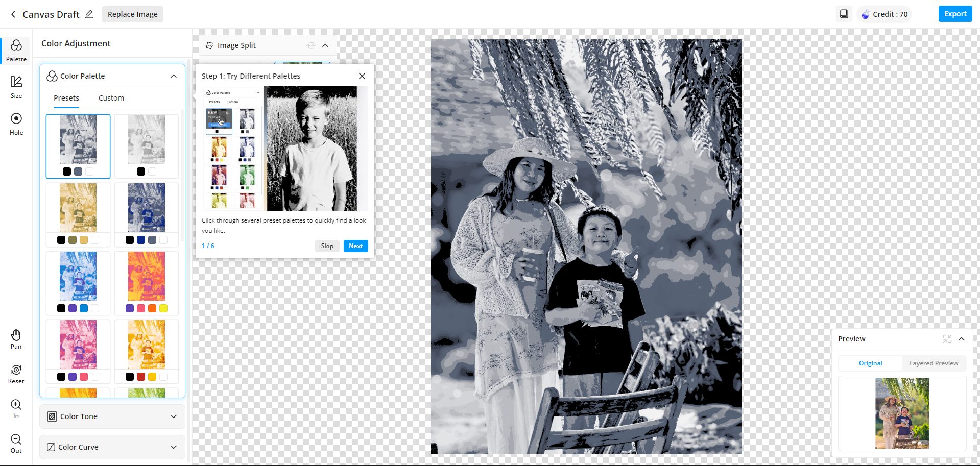The width and height of the screenshot is (980, 466).
Task: Switch preview to Layered Preview
Action: pyautogui.click(x=934, y=363)
